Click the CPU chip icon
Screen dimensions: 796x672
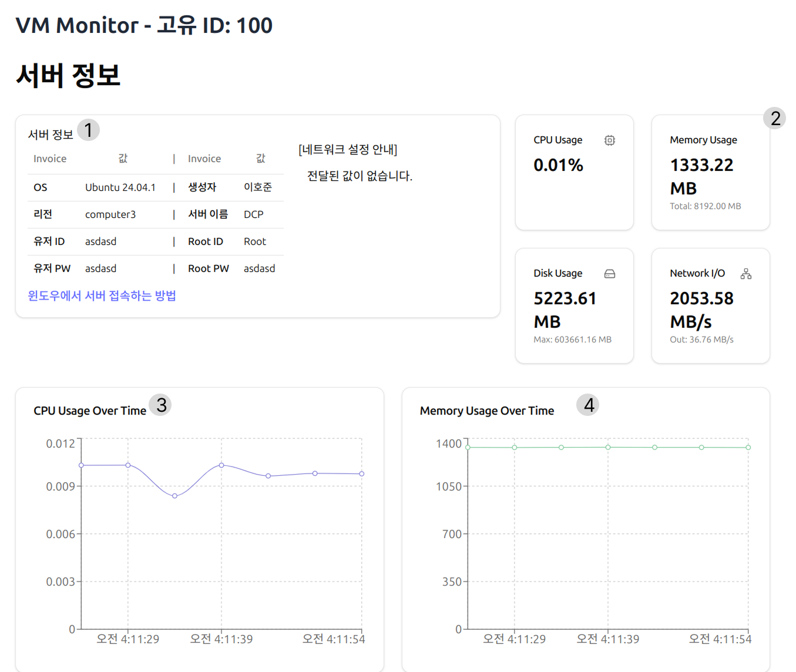pos(609,140)
